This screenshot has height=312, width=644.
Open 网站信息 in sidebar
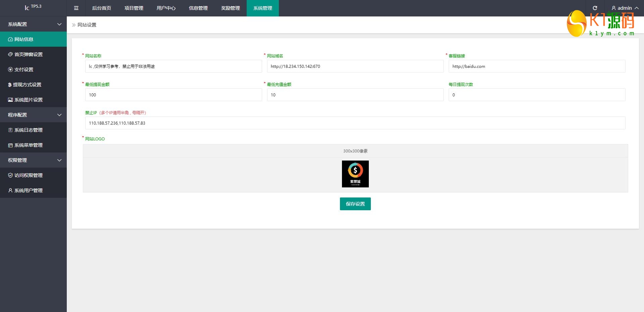coord(33,39)
